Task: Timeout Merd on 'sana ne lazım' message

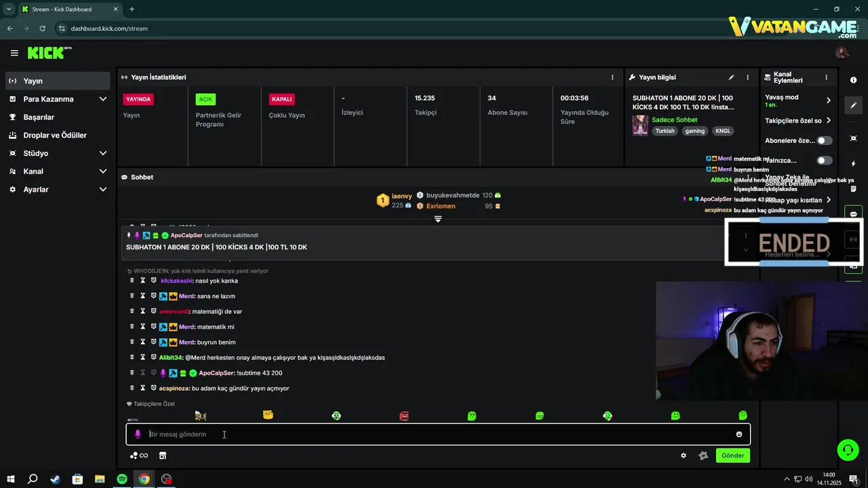Action: tap(143, 296)
